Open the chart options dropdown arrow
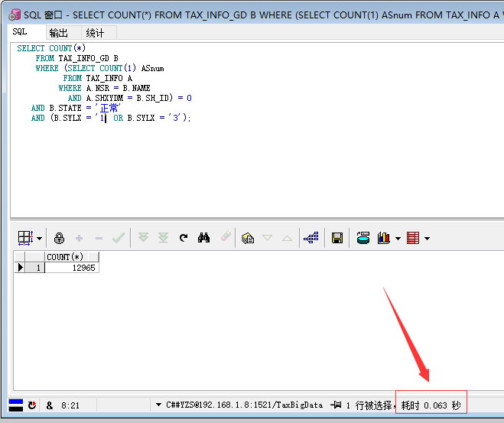The image size is (504, 423). pyautogui.click(x=398, y=239)
